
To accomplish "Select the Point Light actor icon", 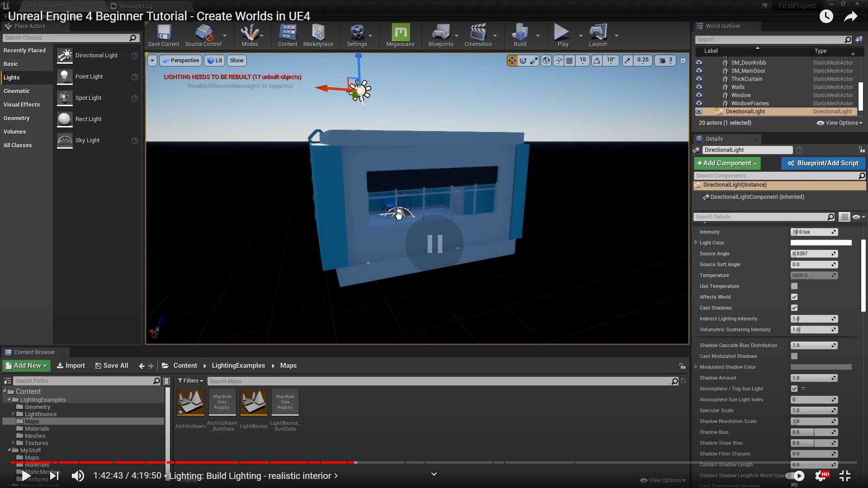I will click(x=65, y=77).
